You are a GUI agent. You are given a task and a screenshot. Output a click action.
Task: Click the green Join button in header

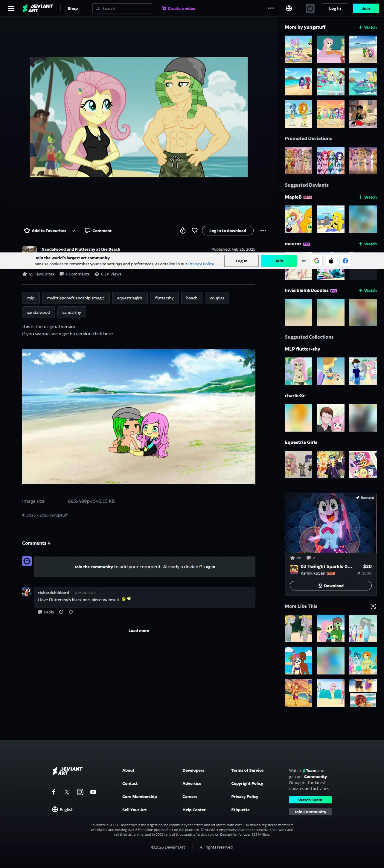[366, 8]
